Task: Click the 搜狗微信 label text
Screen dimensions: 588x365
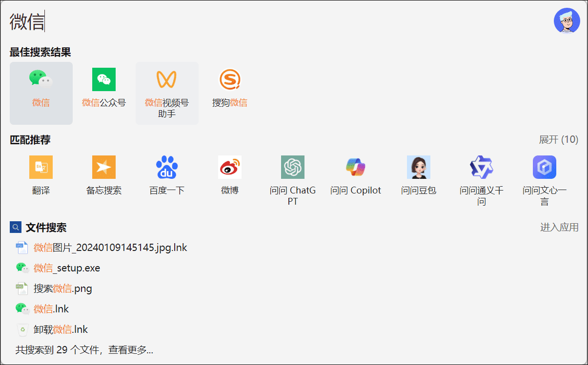Action: point(230,103)
